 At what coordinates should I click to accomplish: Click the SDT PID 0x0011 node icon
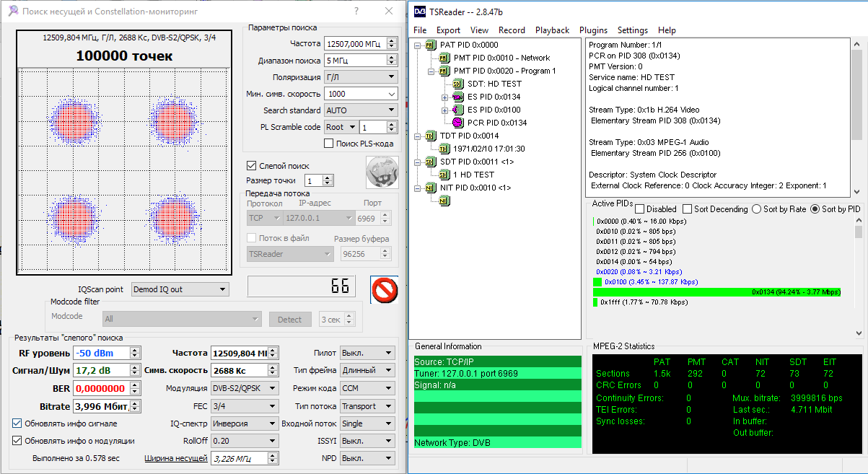click(431, 162)
